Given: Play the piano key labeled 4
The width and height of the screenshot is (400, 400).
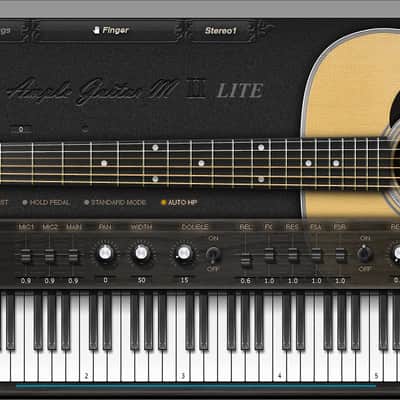Looking at the screenshot, I should click(x=279, y=367).
